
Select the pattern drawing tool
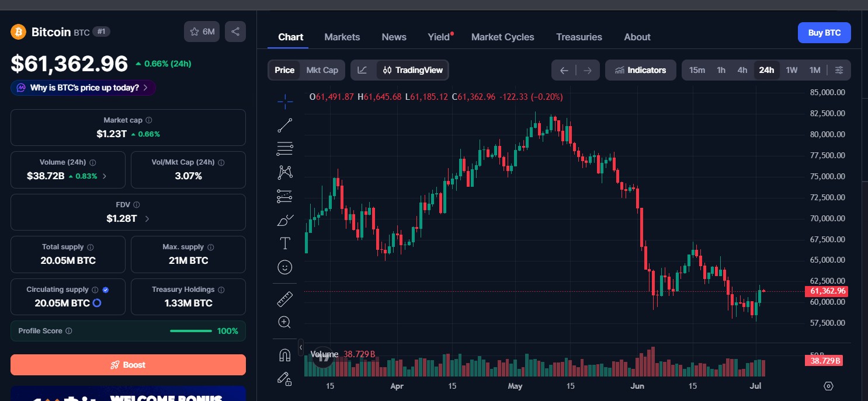click(285, 172)
